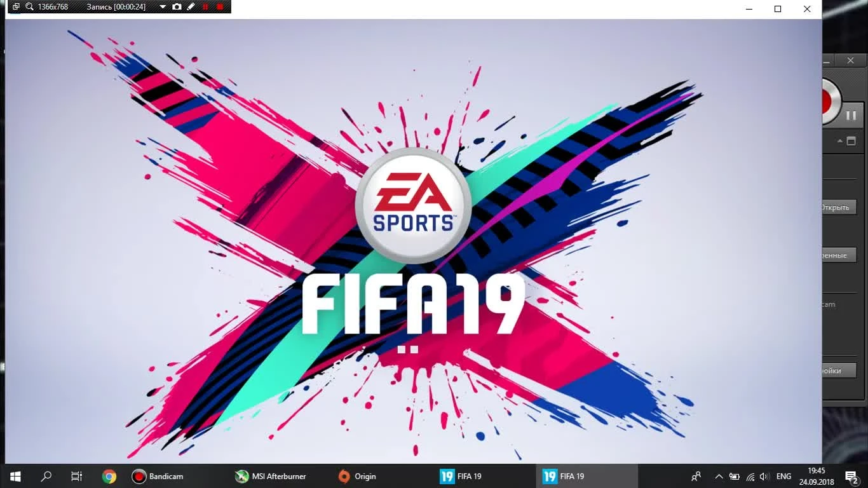Switch to the first FIFA 19 window

[461, 476]
